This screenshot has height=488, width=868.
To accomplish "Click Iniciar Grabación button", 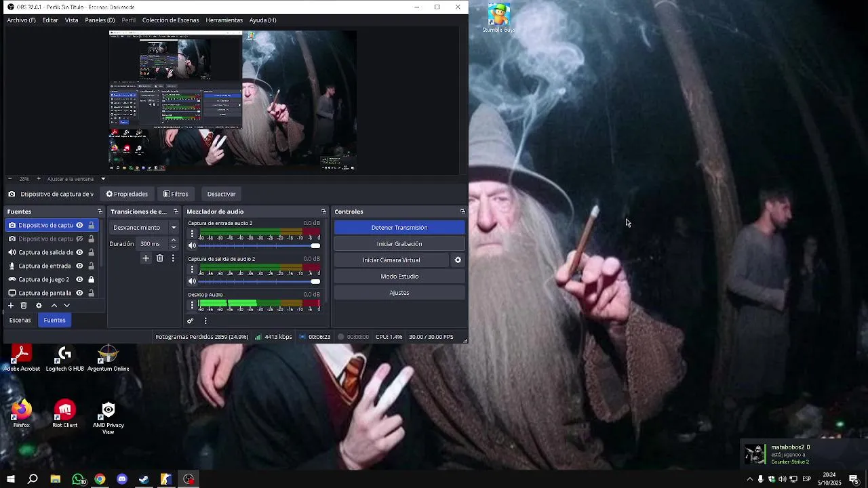I will (399, 244).
